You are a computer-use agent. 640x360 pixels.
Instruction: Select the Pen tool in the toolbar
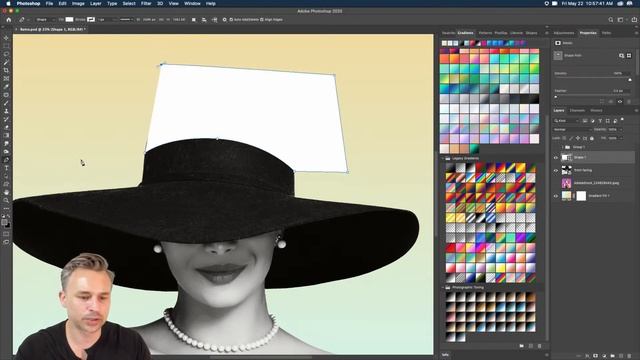(6, 160)
